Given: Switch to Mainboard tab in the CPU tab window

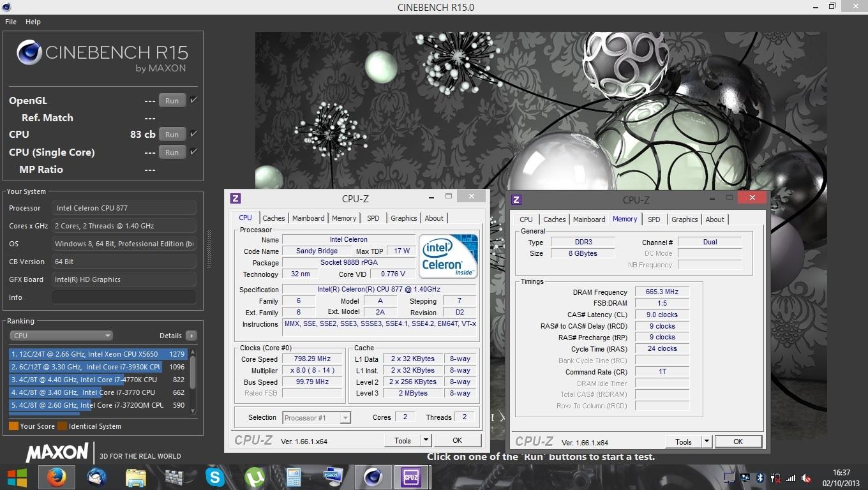Looking at the screenshot, I should [x=308, y=218].
